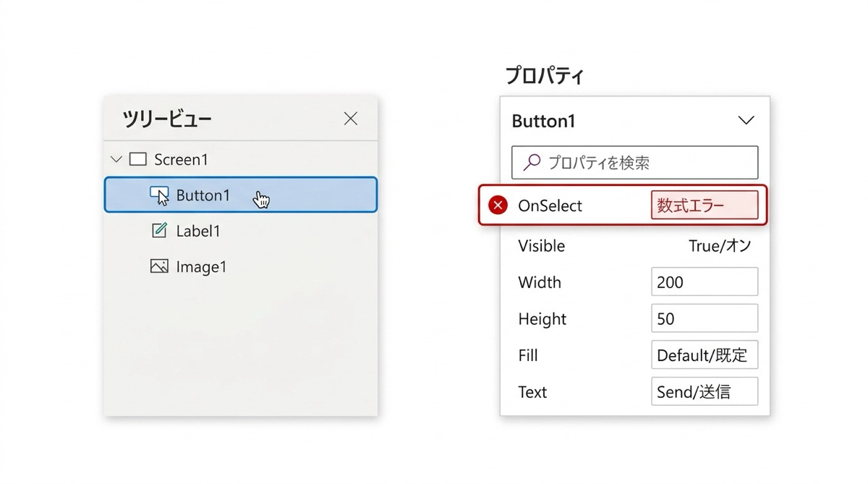This screenshot has height=484, width=868.
Task: Click the 数式エラー OnSelect field
Action: pyautogui.click(x=704, y=205)
